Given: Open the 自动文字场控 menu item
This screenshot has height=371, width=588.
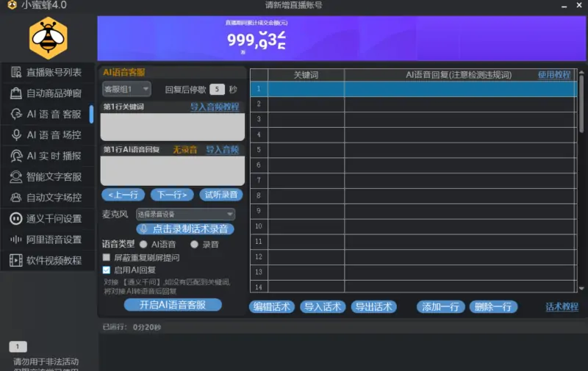Looking at the screenshot, I should point(54,198).
